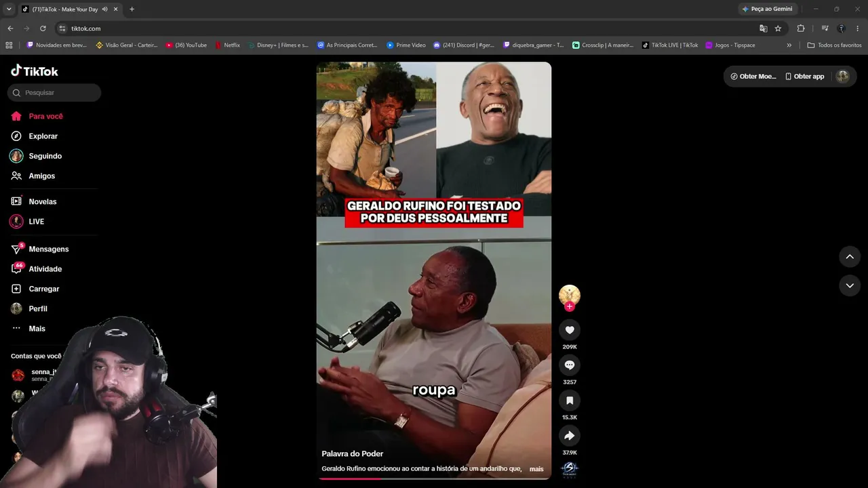Viewport: 868px width, 488px height.
Task: Expand hidden bookmarks with the double chevron
Action: [789, 45]
